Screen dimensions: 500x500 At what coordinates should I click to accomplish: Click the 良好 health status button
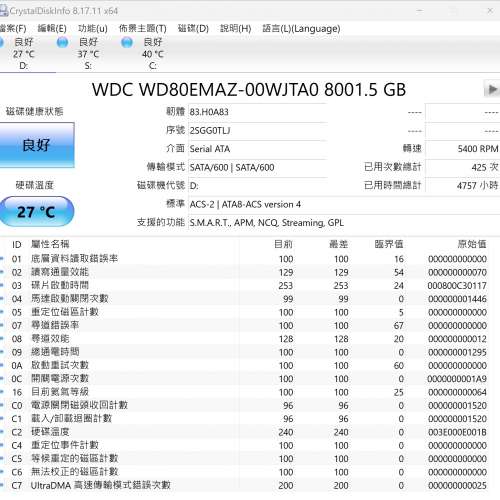[37, 145]
